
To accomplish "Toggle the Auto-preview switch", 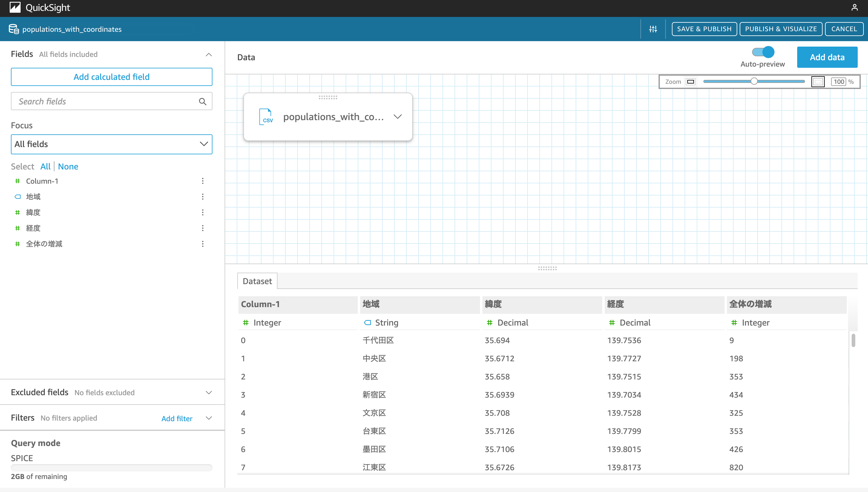I will 763,52.
